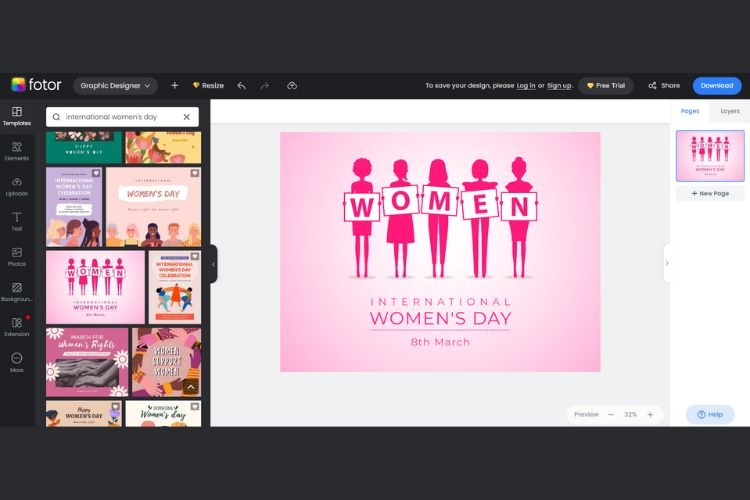Click the cloud save icon
750x500 pixels.
pos(292,86)
